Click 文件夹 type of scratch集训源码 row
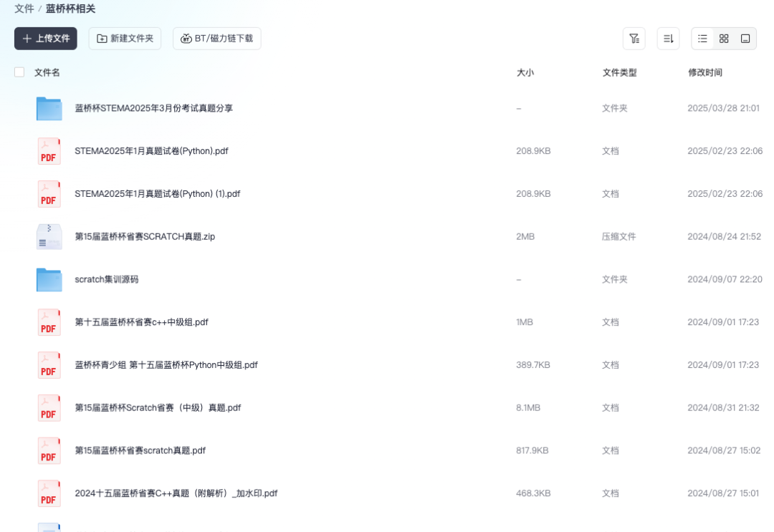 coord(615,279)
